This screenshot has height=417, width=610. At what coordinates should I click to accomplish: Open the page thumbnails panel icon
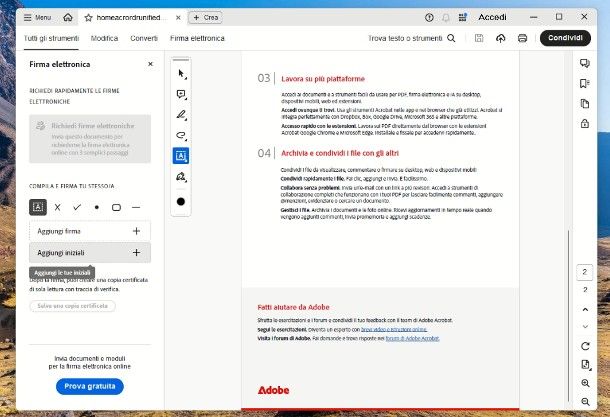[585, 104]
